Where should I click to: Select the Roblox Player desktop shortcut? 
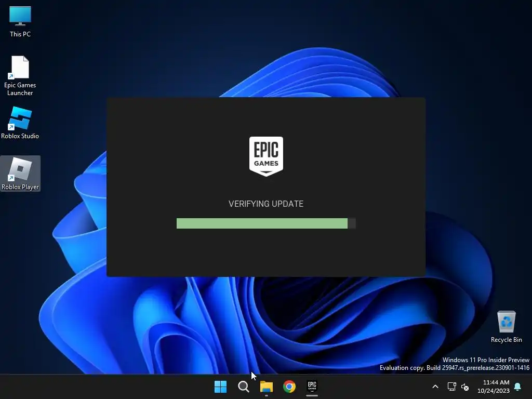tap(20, 174)
